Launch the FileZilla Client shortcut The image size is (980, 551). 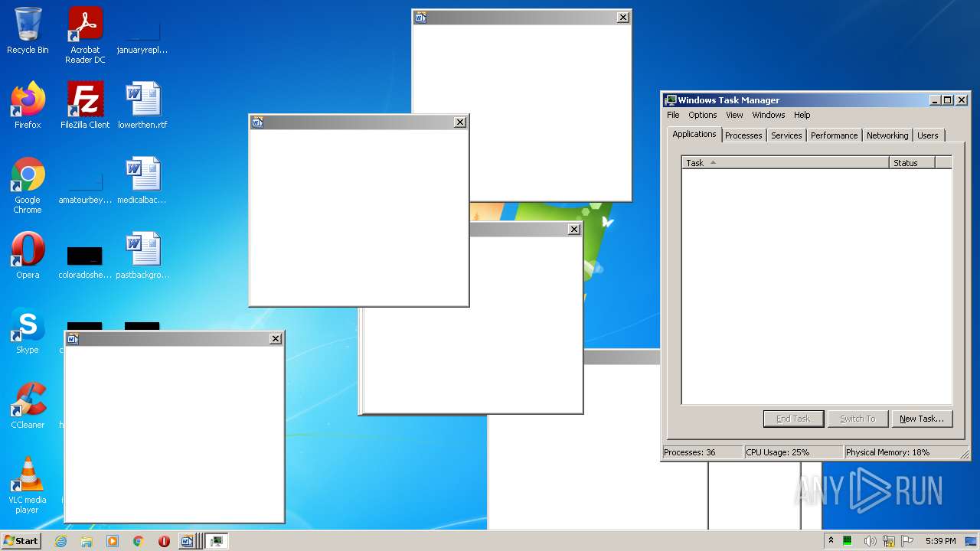(85, 106)
